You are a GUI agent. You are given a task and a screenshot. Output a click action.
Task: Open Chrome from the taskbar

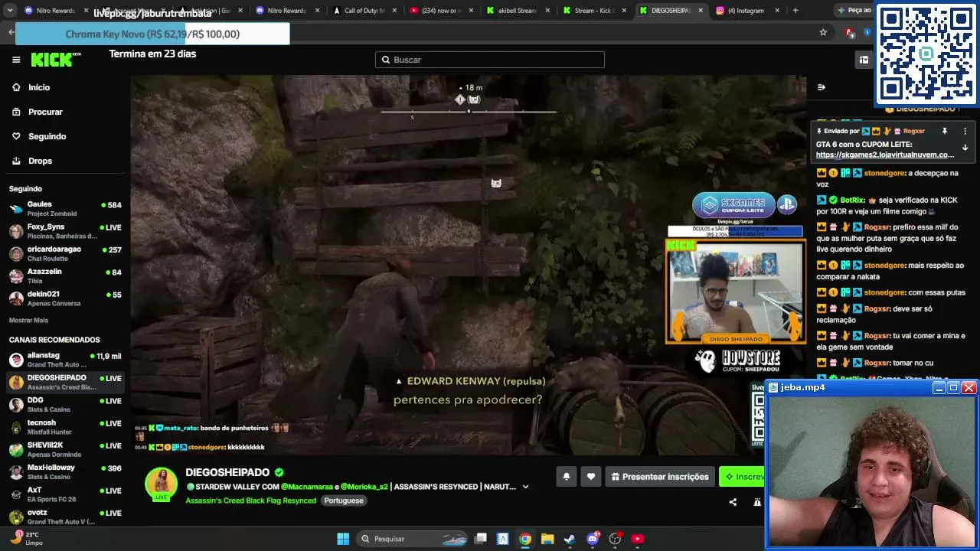525,539
